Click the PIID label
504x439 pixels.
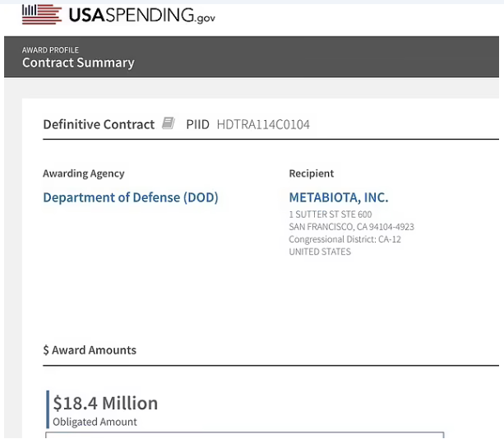click(x=197, y=124)
